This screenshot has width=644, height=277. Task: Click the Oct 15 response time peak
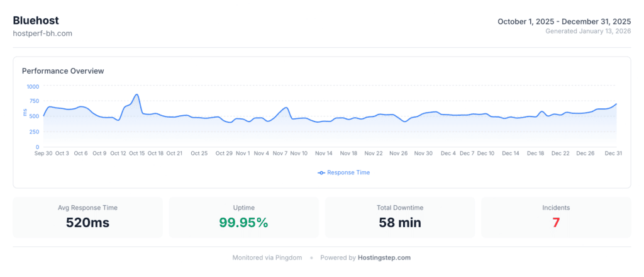(136, 95)
